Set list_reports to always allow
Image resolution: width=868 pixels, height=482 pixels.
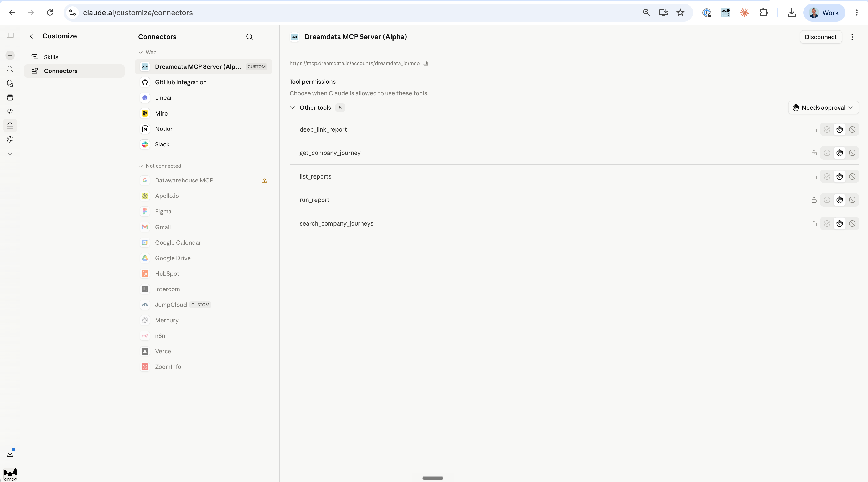tap(827, 176)
